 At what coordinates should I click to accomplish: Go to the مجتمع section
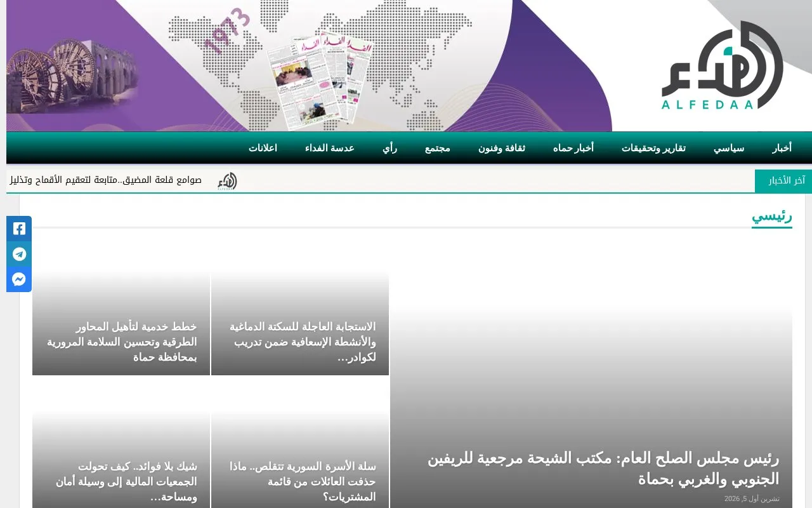tap(438, 148)
